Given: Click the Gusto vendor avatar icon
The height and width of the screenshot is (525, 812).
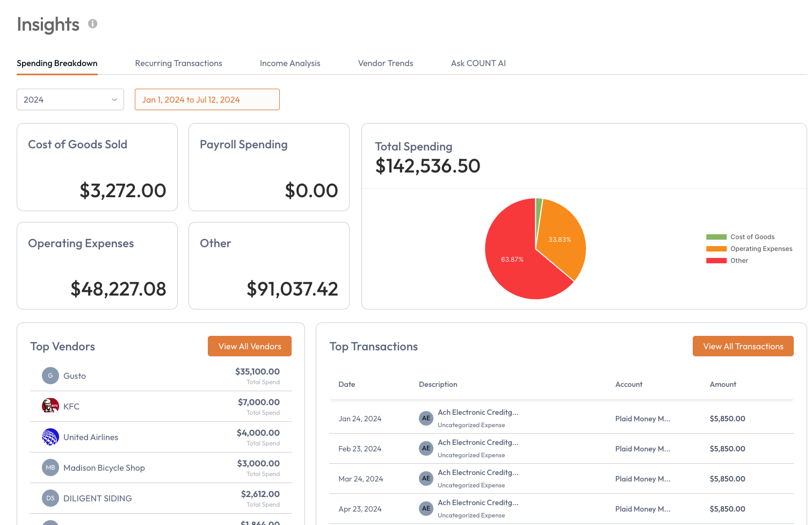Looking at the screenshot, I should (50, 376).
